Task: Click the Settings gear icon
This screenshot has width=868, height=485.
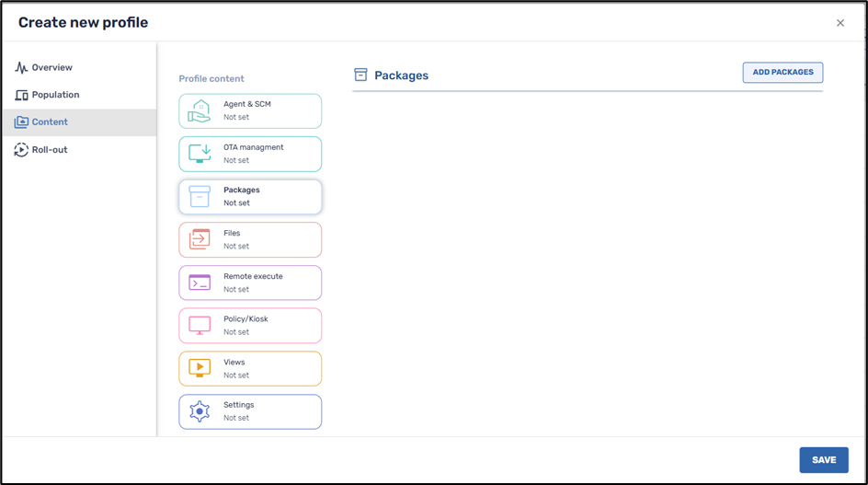Action: point(200,411)
